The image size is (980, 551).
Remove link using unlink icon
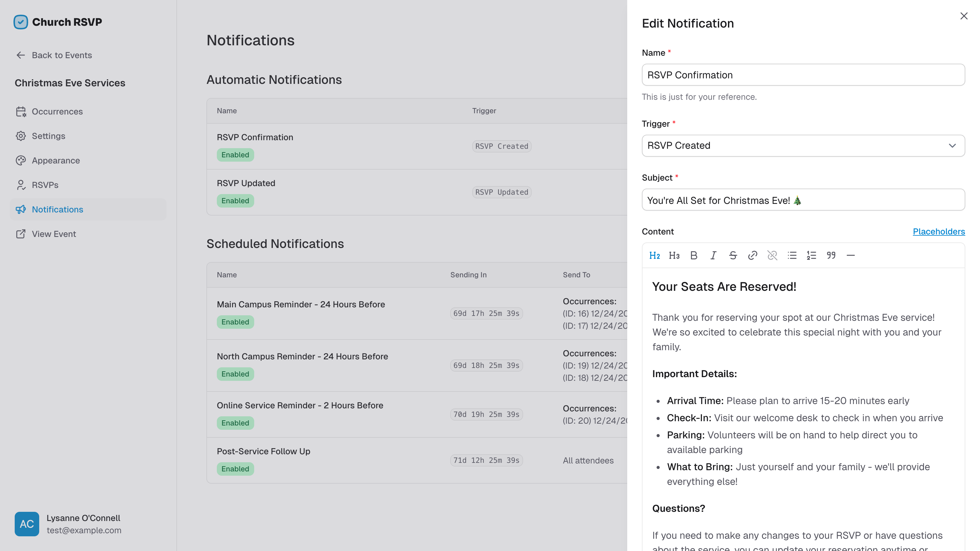772,256
